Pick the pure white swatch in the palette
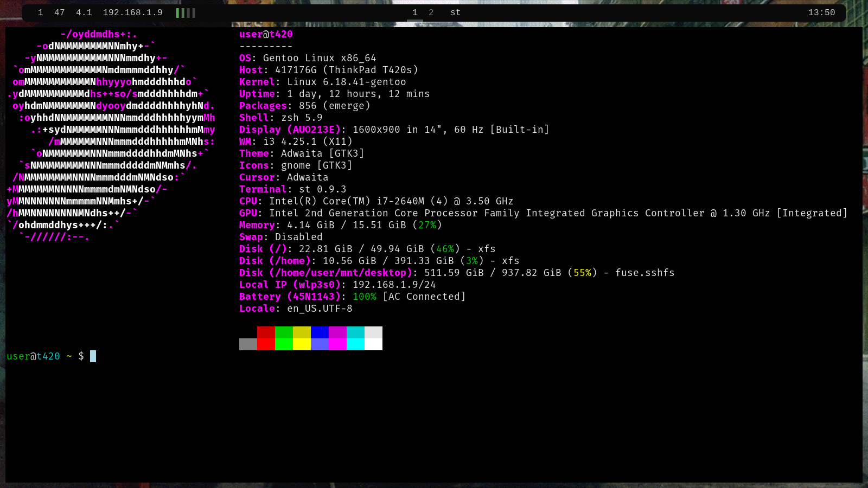This screenshot has width=868, height=488. (373, 344)
